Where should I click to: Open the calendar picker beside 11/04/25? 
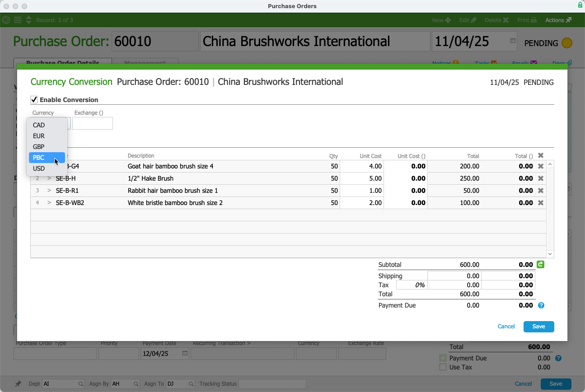pyautogui.click(x=513, y=41)
